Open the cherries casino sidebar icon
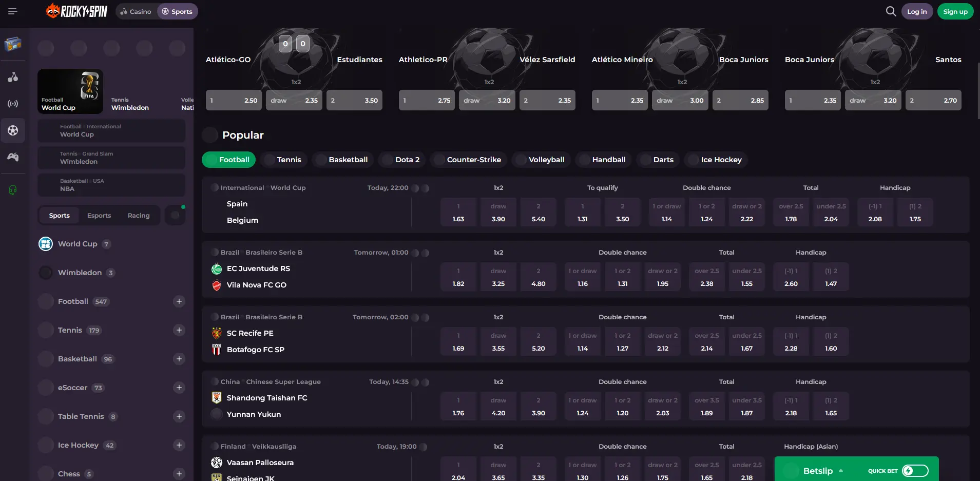 click(13, 77)
